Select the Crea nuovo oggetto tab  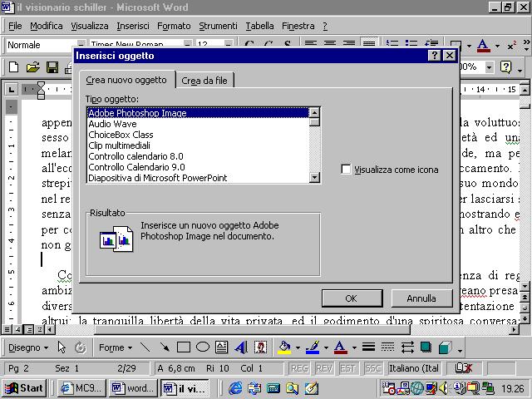(x=126, y=80)
